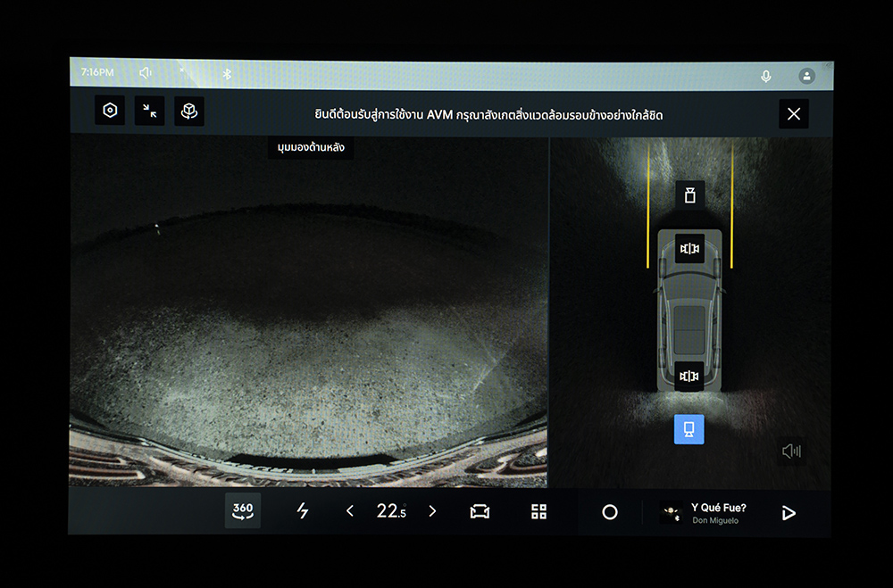Image resolution: width=893 pixels, height=588 pixels.
Task: Open the user profile icon
Action: (x=806, y=76)
